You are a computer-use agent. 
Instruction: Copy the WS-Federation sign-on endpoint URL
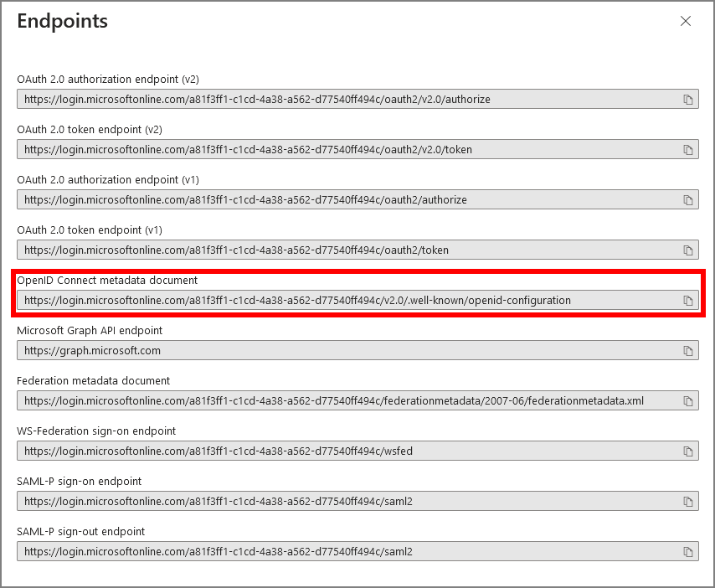point(688,451)
